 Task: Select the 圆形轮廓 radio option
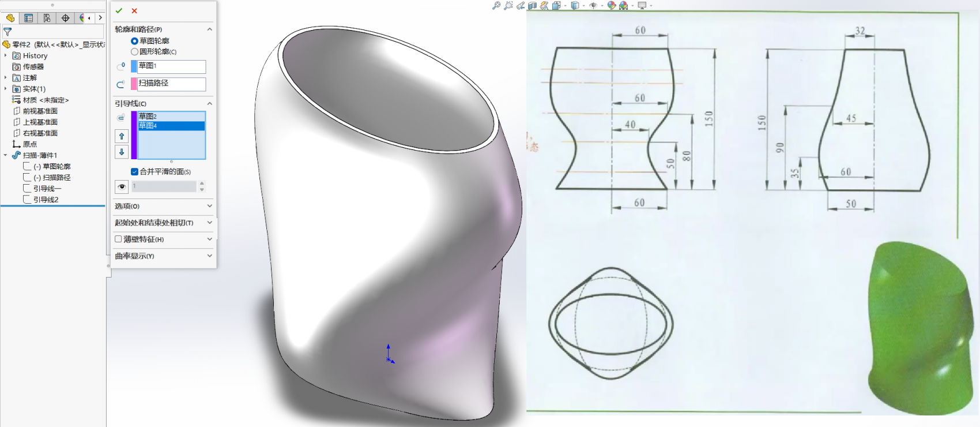point(134,52)
